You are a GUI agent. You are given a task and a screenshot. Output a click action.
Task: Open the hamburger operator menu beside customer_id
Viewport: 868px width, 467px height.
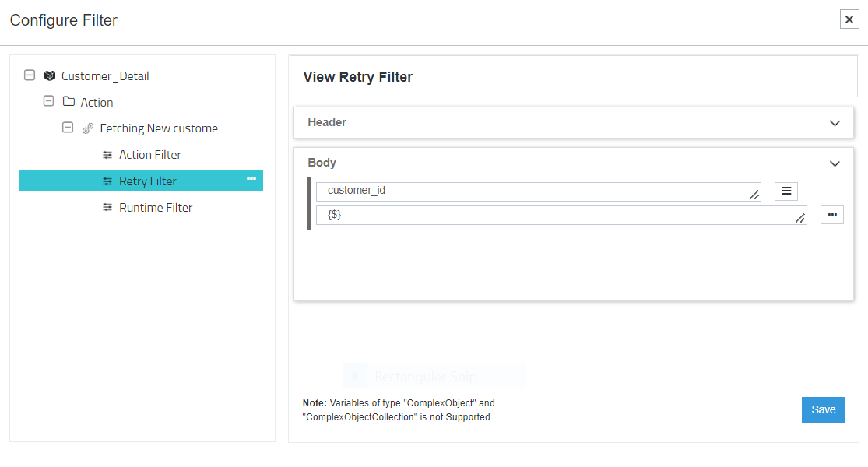(786, 191)
